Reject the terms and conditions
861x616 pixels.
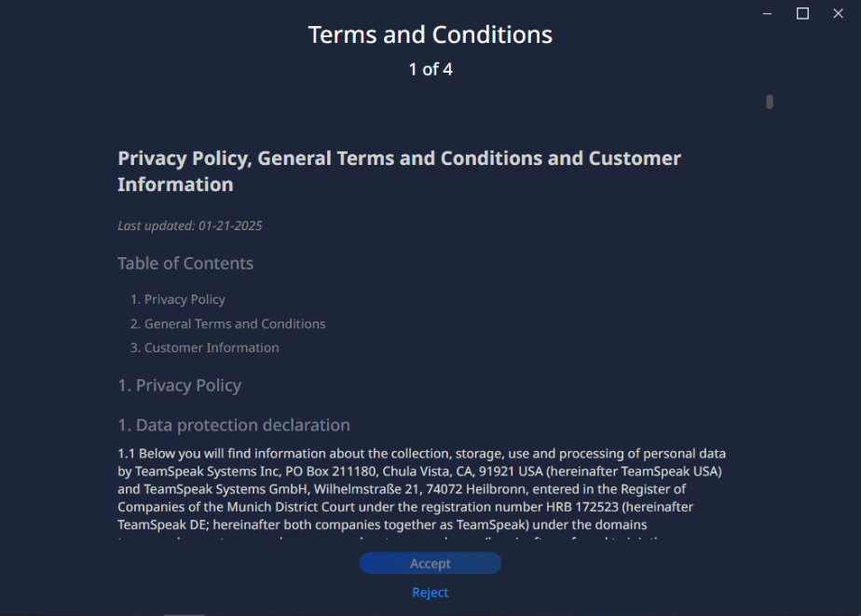coord(430,593)
